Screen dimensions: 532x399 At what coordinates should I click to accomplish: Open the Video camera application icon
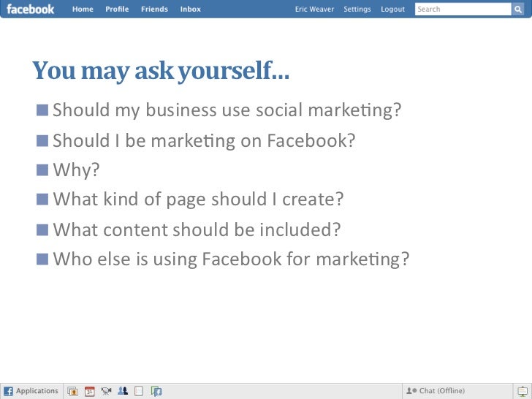pyautogui.click(x=106, y=391)
